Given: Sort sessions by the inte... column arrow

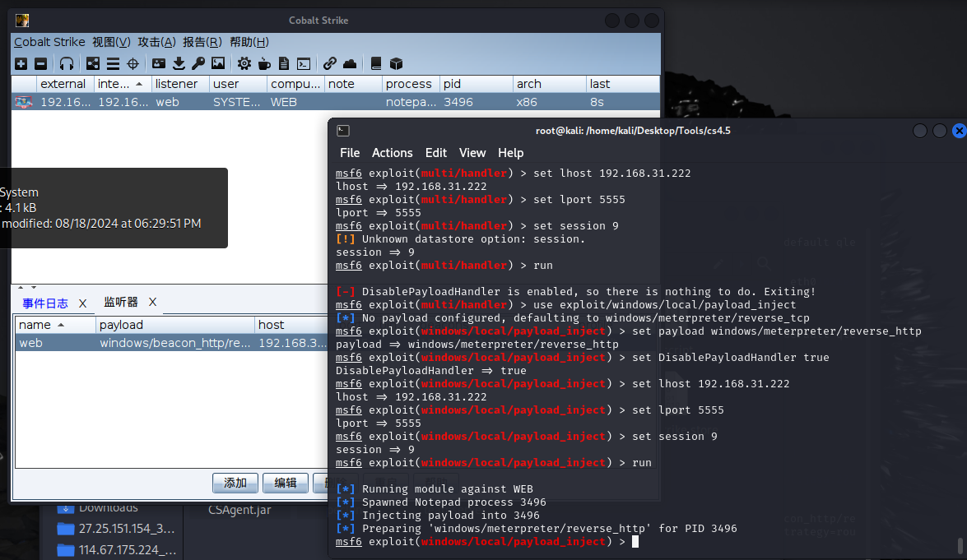Looking at the screenshot, I should (x=139, y=84).
